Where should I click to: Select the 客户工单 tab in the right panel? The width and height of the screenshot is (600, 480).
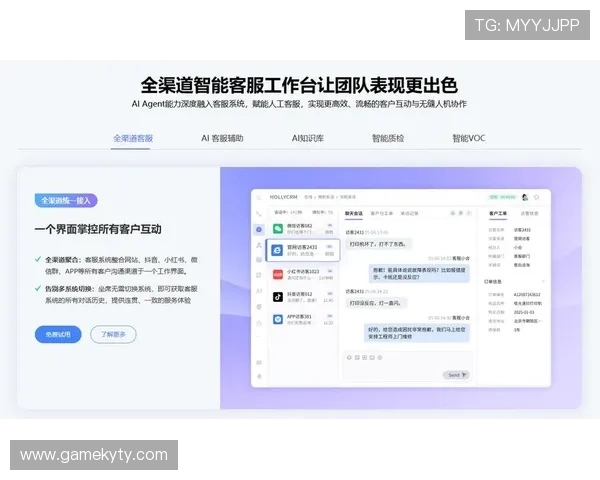click(498, 214)
